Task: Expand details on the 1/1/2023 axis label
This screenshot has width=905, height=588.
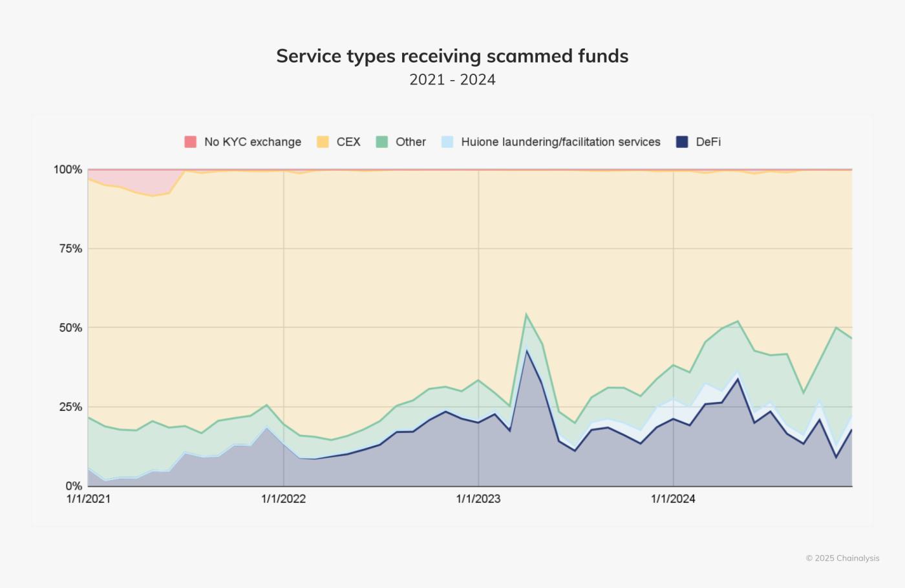Action: (478, 499)
